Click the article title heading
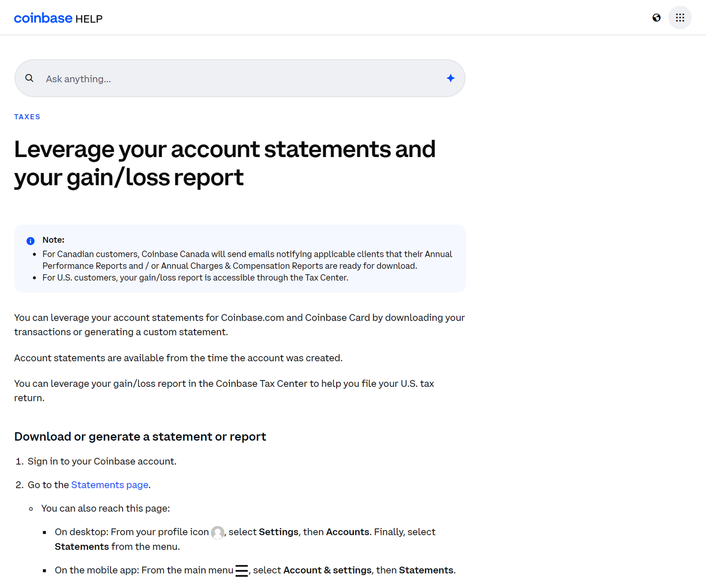 [225, 163]
